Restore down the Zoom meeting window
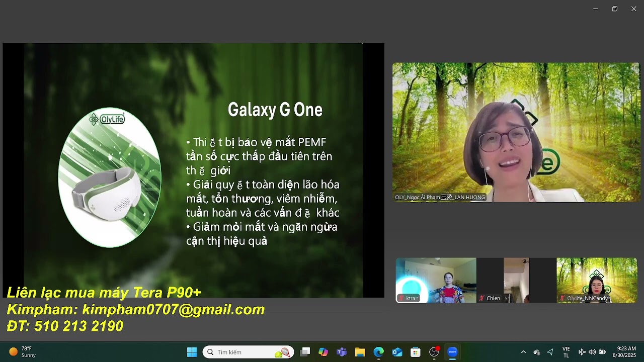Viewport: 644px width, 362px height. [x=614, y=9]
